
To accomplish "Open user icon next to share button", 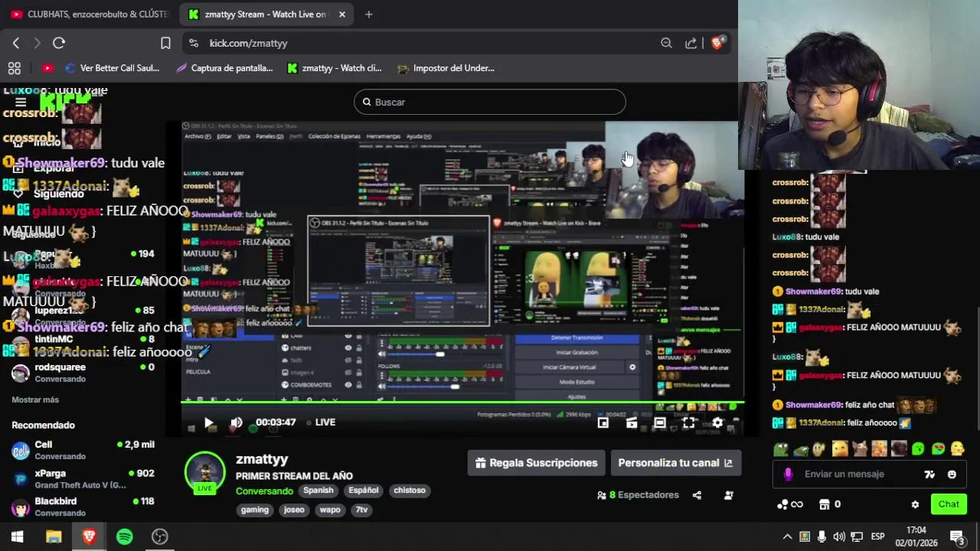I will (x=728, y=495).
